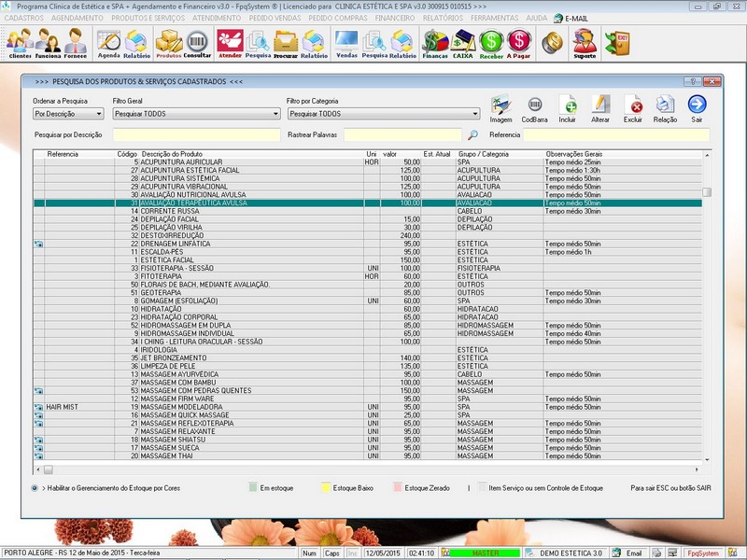Image resolution: width=747 pixels, height=560 pixels.
Task: Click the Email status bar button
Action: [627, 553]
